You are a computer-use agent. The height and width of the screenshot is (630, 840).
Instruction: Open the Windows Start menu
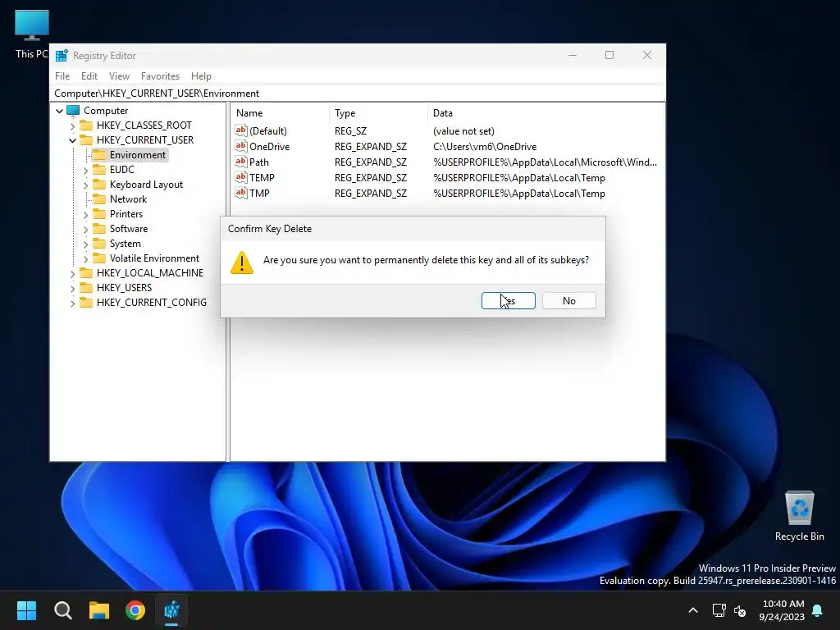pyautogui.click(x=26, y=610)
